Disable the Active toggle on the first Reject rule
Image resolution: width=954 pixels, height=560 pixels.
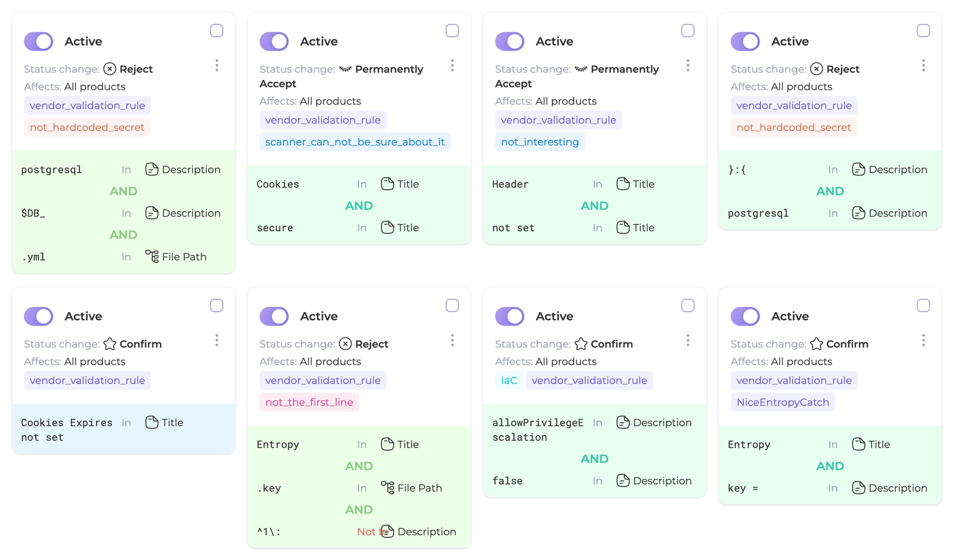click(38, 41)
